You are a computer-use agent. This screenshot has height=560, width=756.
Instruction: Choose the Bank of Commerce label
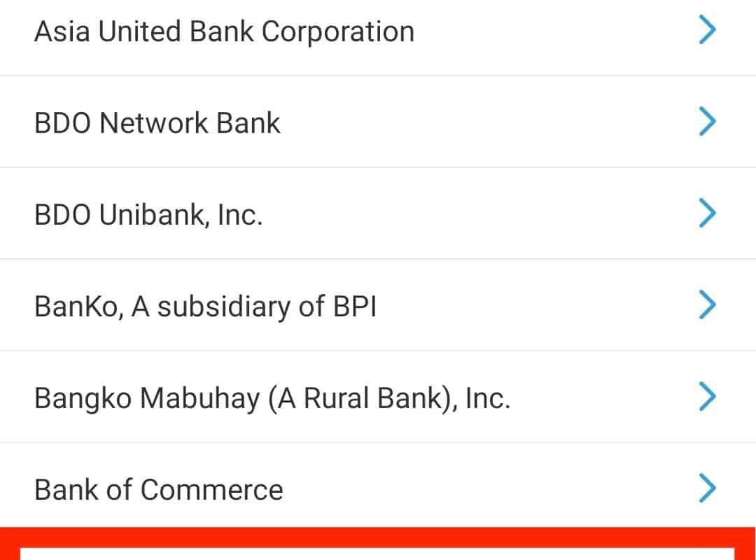coord(159,489)
